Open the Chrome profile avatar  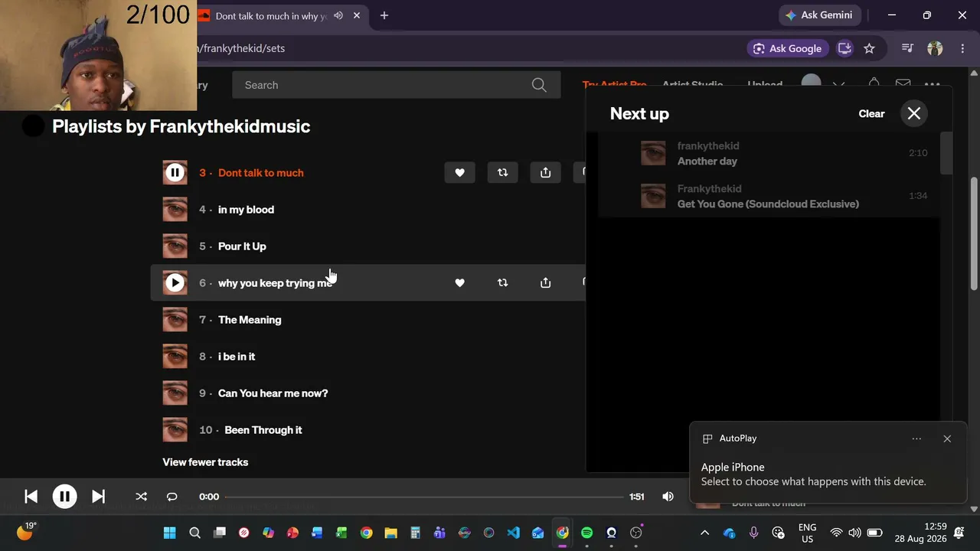coord(935,48)
